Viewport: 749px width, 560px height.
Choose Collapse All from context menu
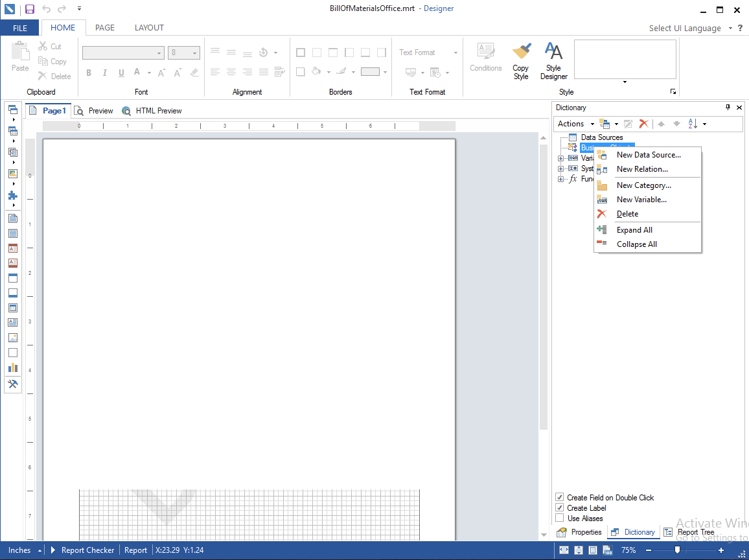coord(647,244)
